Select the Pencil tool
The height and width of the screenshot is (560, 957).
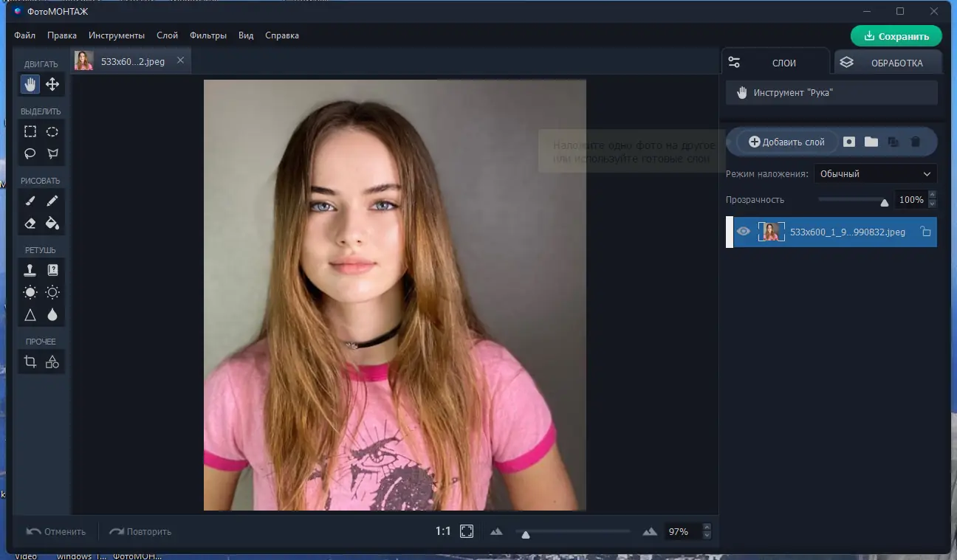[52, 201]
